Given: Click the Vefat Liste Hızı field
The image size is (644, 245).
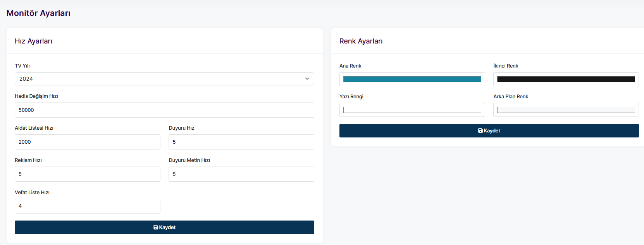Looking at the screenshot, I should tap(87, 206).
